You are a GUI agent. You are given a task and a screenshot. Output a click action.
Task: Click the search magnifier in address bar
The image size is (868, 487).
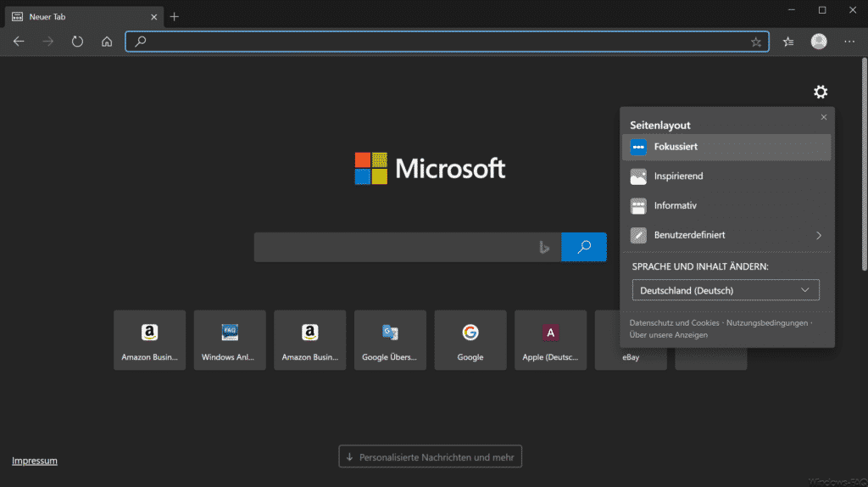click(141, 42)
